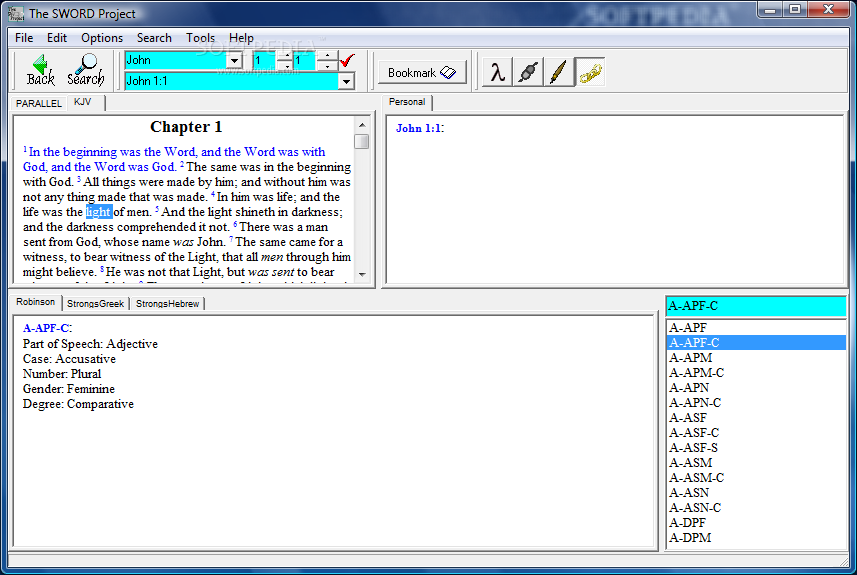857x575 pixels.
Task: Select A-APF in the key list
Action: [756, 328]
